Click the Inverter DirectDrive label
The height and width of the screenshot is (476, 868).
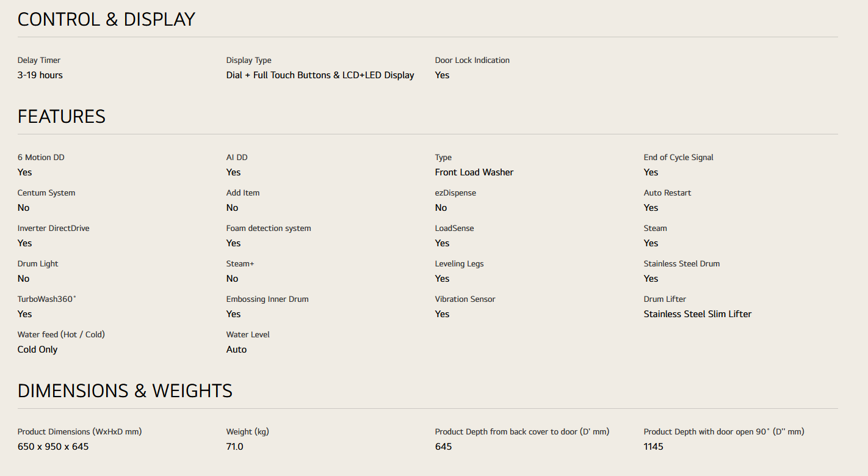point(53,229)
